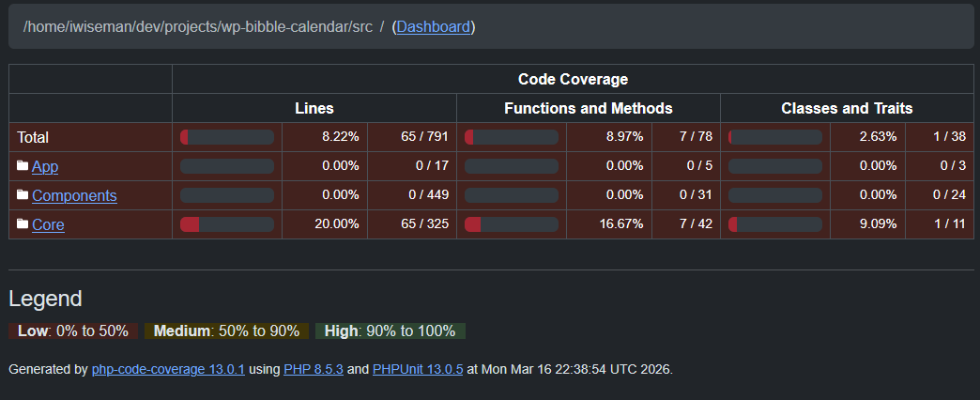Select the 8.97% functions value
This screenshot has width=980, height=400.
click(625, 137)
